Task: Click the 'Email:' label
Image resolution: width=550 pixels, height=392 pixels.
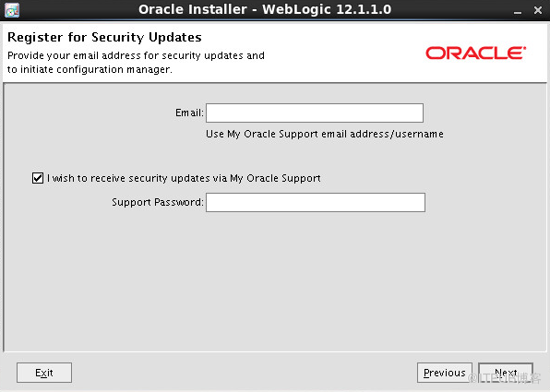Action: click(x=189, y=113)
